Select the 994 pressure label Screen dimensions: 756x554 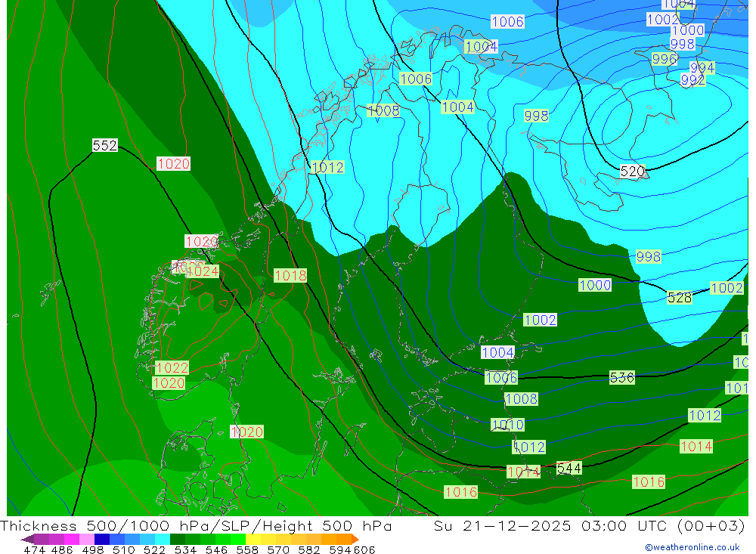click(702, 67)
